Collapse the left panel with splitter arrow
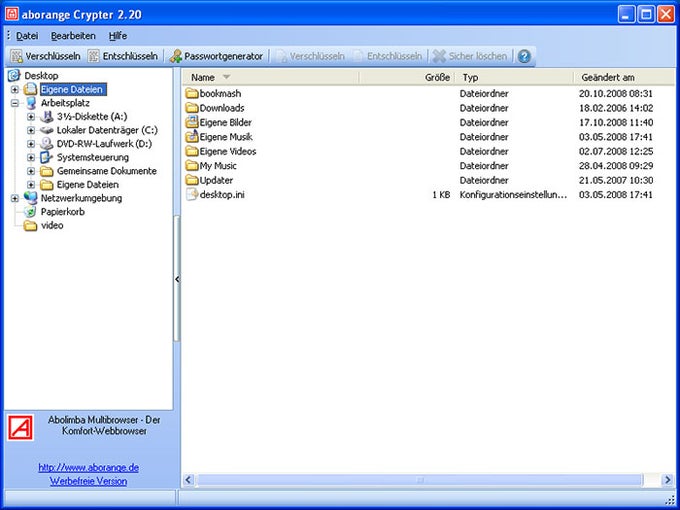680x510 pixels. (177, 279)
